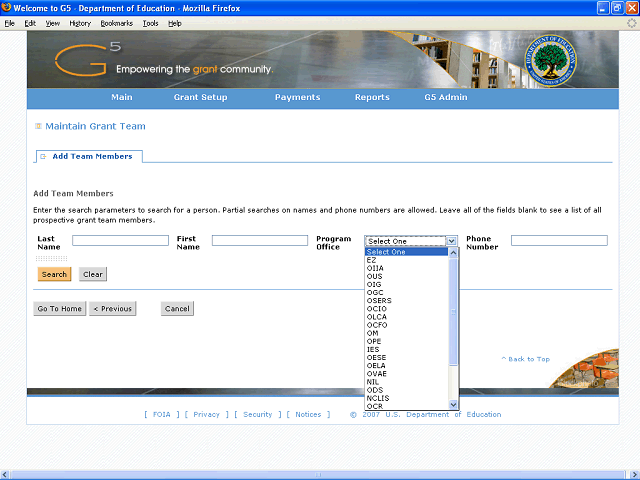Select NIL from Program Office list
640x480 pixels.
407,382
